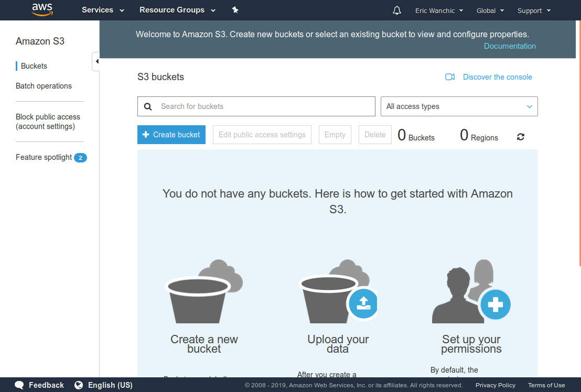Click the Feature spotlight badge 2
The height and width of the screenshot is (392, 581).
pos(80,158)
